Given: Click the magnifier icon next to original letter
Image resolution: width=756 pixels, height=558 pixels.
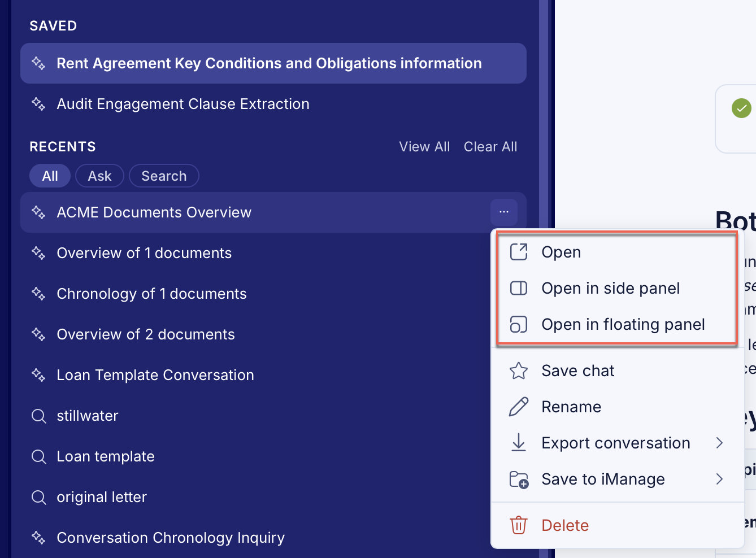Looking at the screenshot, I should click(x=38, y=498).
